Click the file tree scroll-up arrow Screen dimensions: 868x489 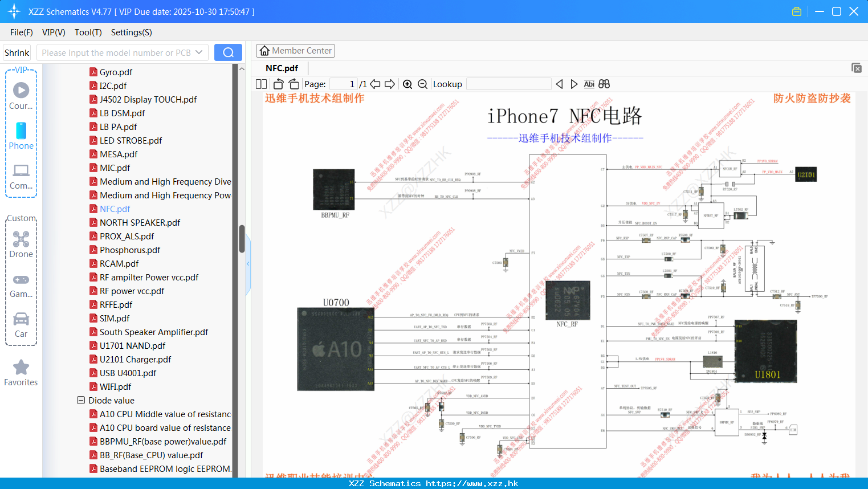[x=242, y=68]
